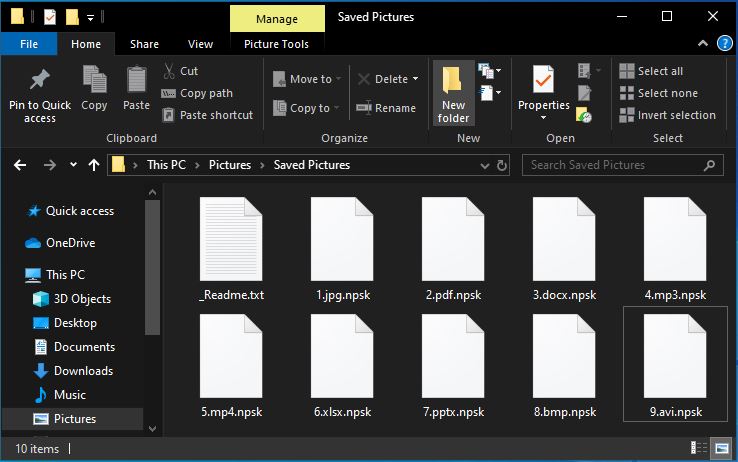The width and height of the screenshot is (738, 462).
Task: Open 3D Objects in the sidebar
Action: [x=72, y=299]
